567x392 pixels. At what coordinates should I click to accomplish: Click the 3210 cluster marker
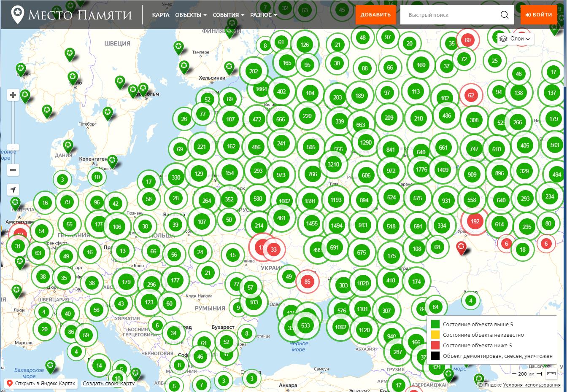pyautogui.click(x=333, y=164)
